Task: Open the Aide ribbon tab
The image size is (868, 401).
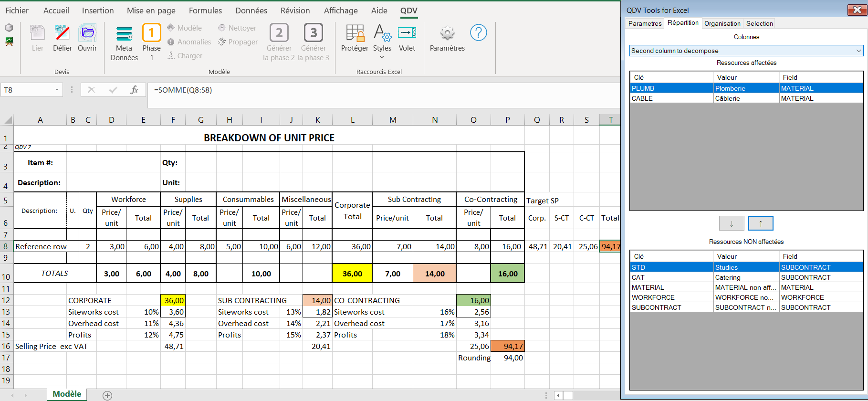Action: (379, 11)
